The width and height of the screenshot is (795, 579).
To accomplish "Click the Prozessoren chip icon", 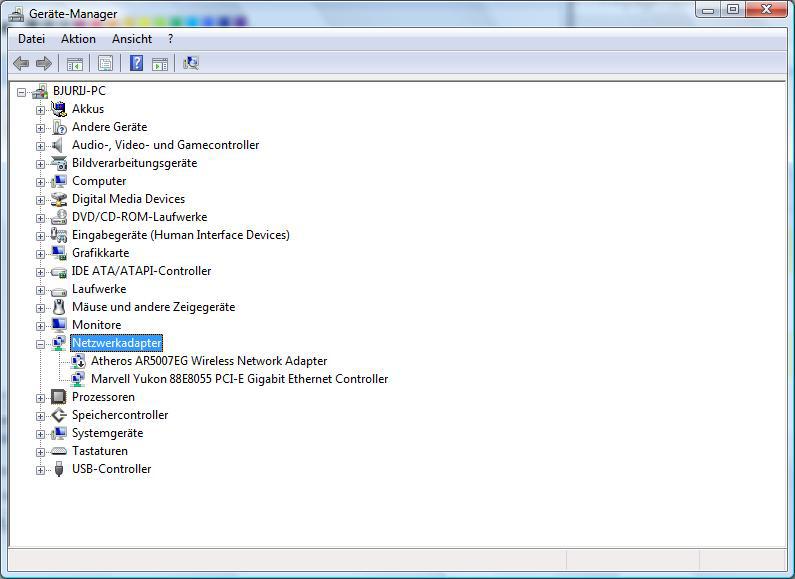I will 59,397.
